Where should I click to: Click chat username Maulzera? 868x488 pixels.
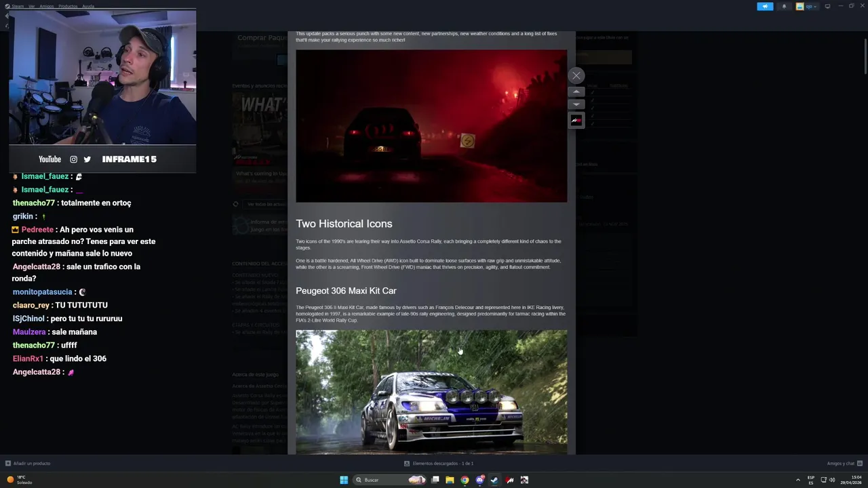tap(29, 332)
